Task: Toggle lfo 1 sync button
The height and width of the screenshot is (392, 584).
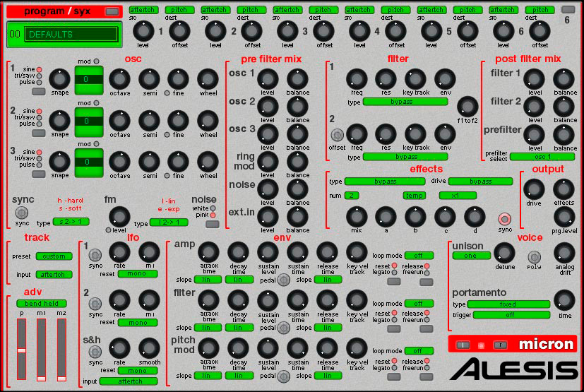Action: [95, 255]
